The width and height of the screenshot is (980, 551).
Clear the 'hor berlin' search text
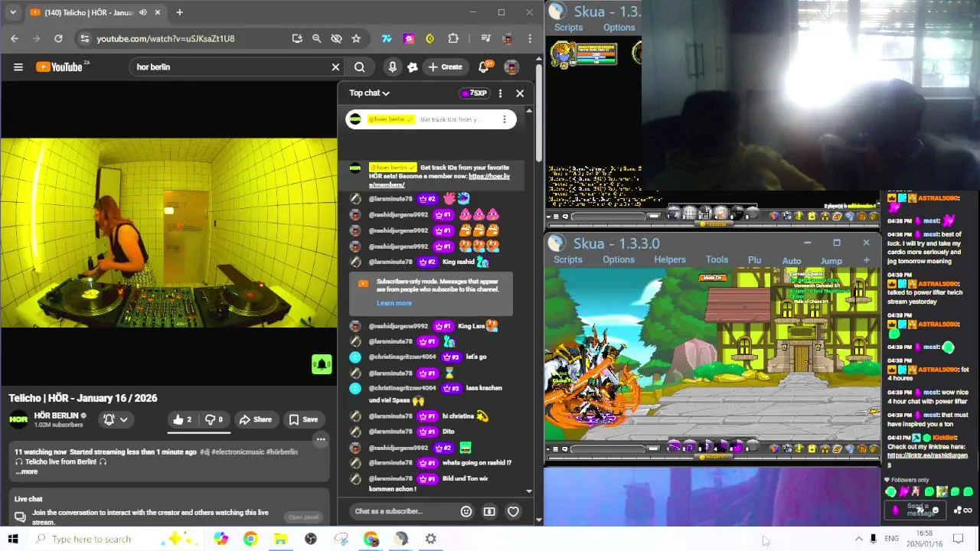coord(335,67)
